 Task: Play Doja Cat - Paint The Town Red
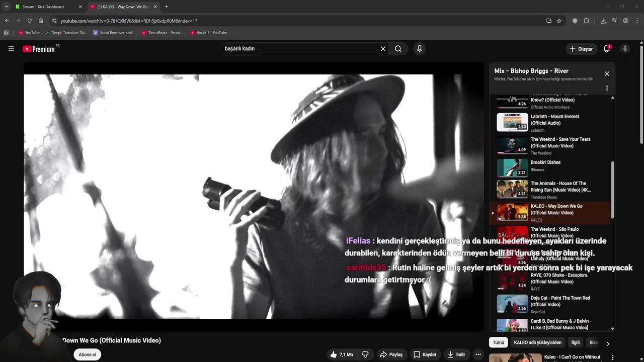(x=550, y=305)
